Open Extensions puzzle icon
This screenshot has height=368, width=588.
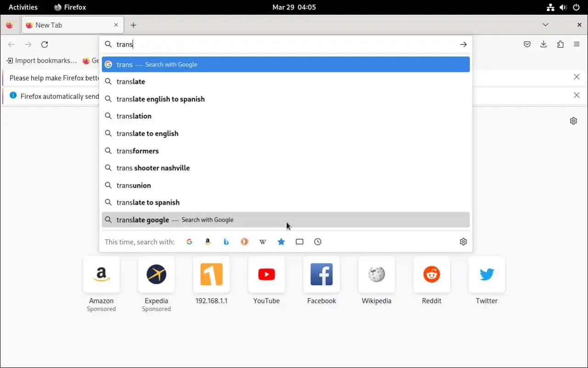coord(560,44)
